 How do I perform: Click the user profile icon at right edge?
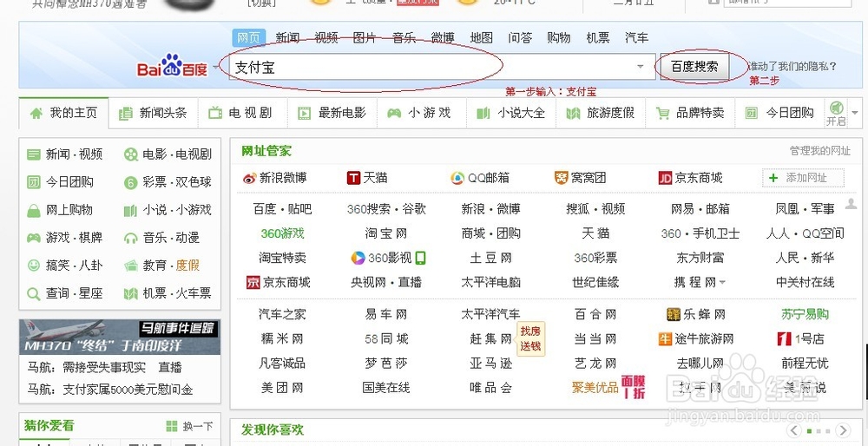pyautogui.click(x=851, y=205)
